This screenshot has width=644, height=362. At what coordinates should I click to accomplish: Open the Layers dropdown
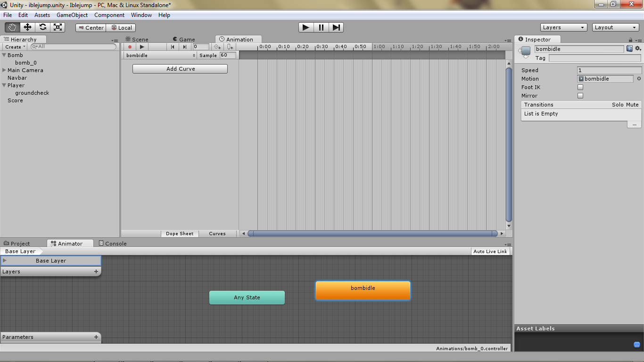point(564,27)
